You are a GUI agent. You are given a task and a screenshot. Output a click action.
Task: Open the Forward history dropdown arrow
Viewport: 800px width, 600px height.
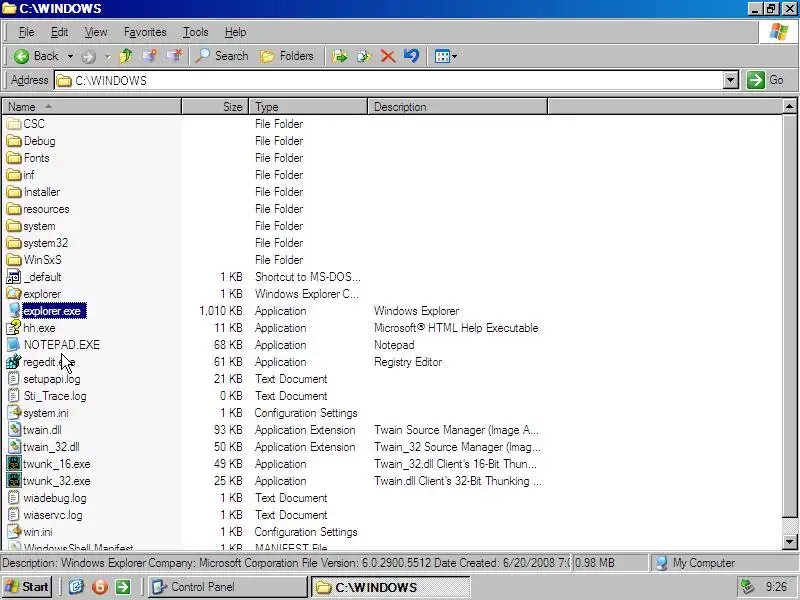(x=108, y=57)
